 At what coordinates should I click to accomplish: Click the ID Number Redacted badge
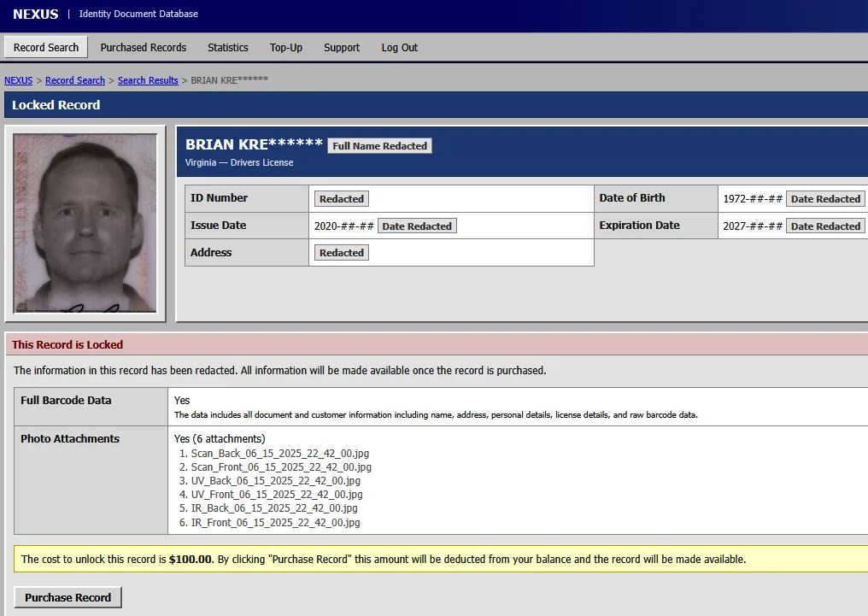coord(342,199)
